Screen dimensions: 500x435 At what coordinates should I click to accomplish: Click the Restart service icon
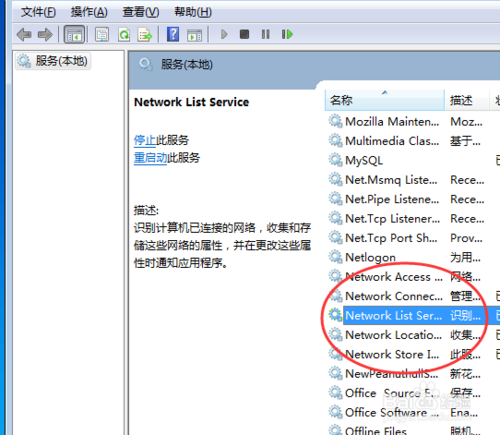coord(287,34)
